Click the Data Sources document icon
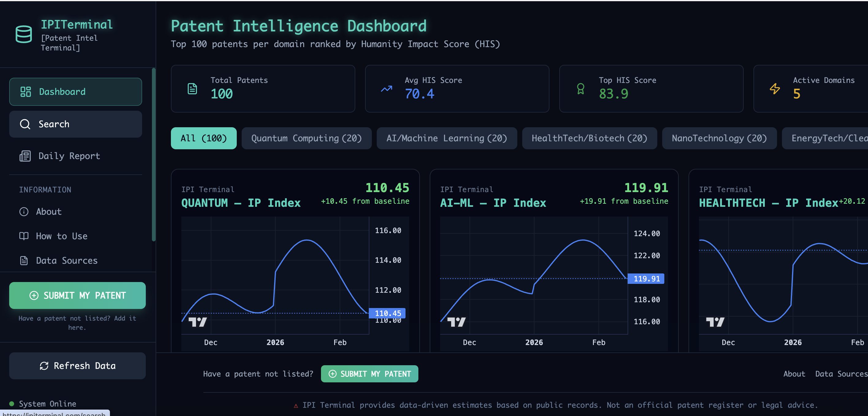Screen dimensions: 868x416 tap(24, 260)
